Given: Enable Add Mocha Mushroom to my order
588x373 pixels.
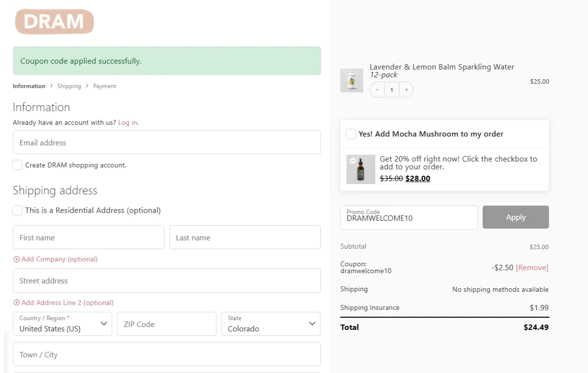Looking at the screenshot, I should click(351, 134).
